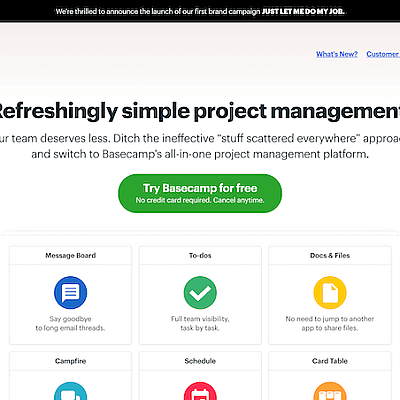The height and width of the screenshot is (400, 400).
Task: Open the Customers link in header
Action: click(x=383, y=54)
